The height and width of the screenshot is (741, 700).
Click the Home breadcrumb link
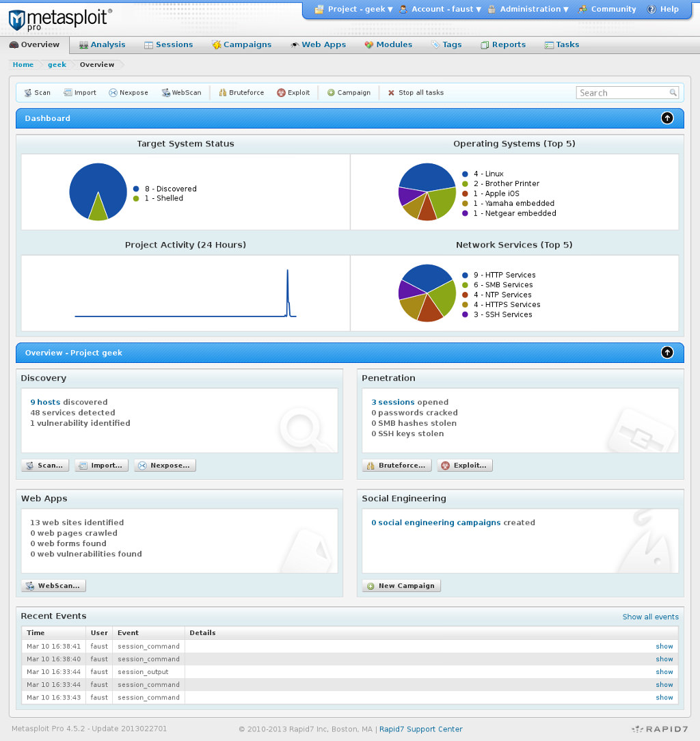[x=23, y=65]
